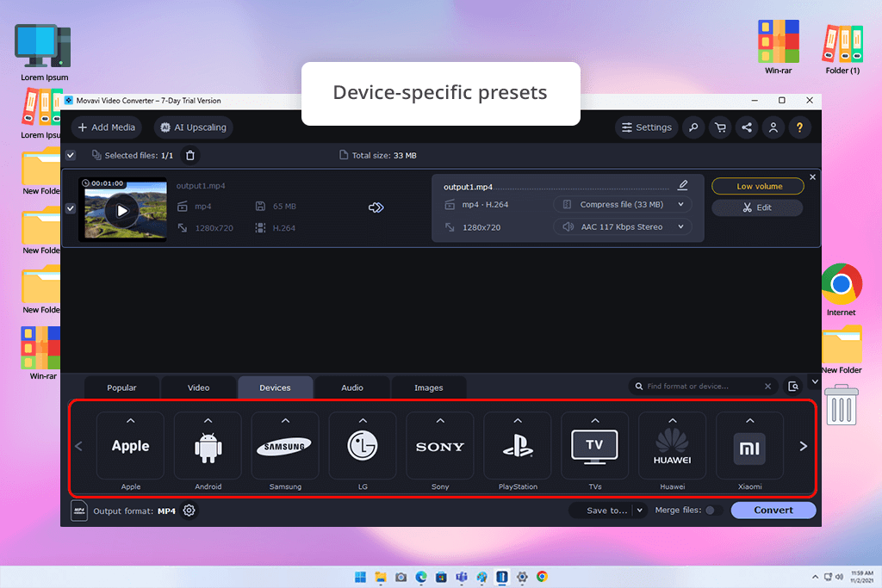
Task: Click the taskbar clock
Action: pos(861,577)
